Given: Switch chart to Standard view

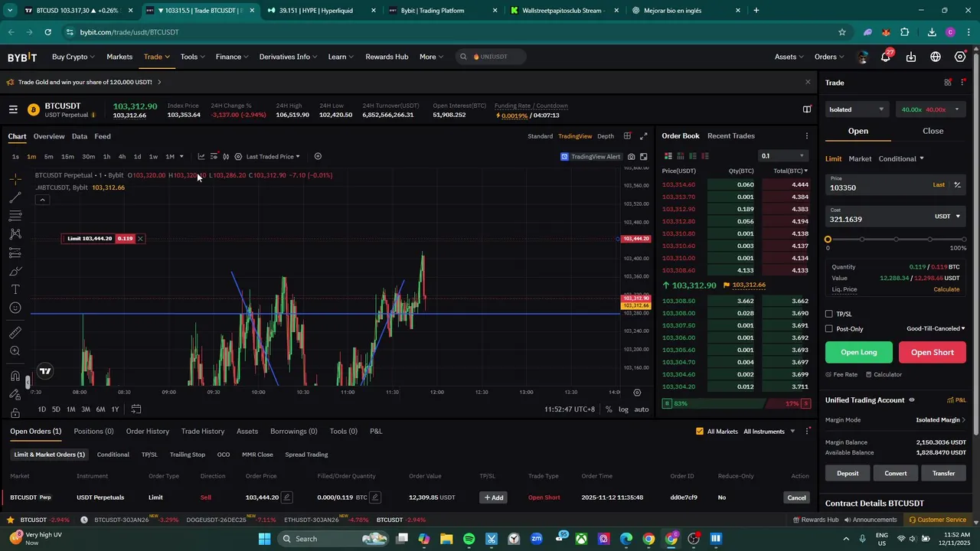Looking at the screenshot, I should click(540, 136).
